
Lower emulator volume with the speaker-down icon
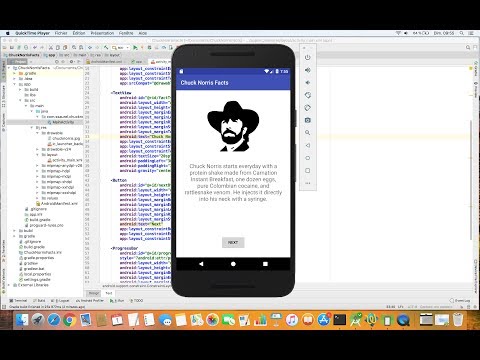(308, 82)
